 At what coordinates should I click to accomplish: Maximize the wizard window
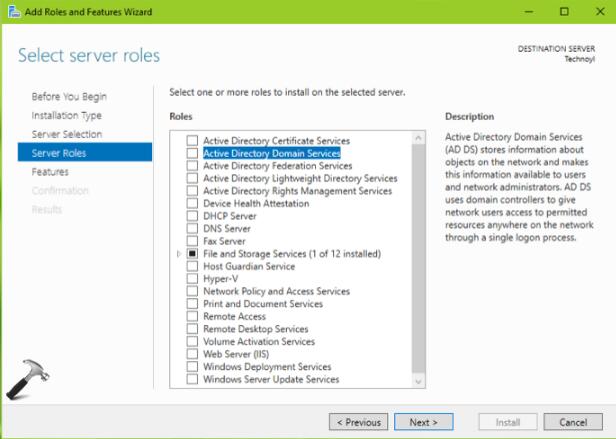pyautogui.click(x=564, y=11)
